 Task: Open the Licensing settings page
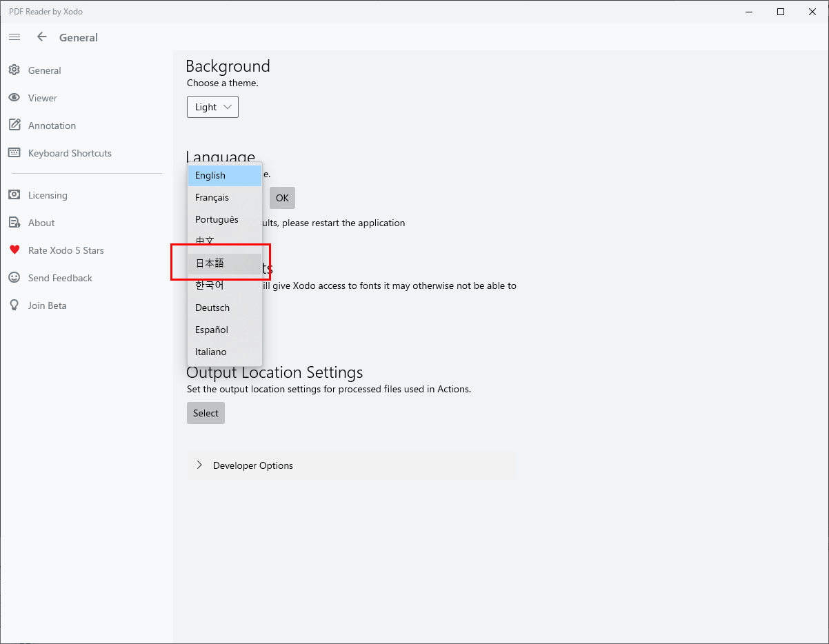(48, 195)
